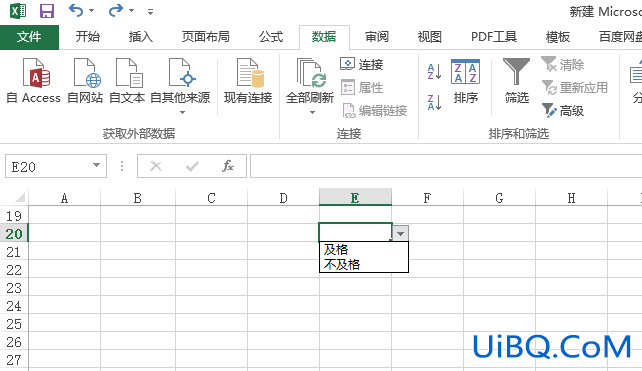Open 高级 advanced filter
The width and height of the screenshot is (642, 371).
click(x=563, y=111)
